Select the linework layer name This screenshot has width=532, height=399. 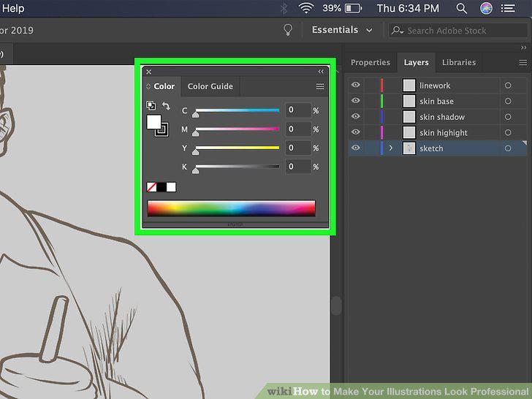pos(435,85)
